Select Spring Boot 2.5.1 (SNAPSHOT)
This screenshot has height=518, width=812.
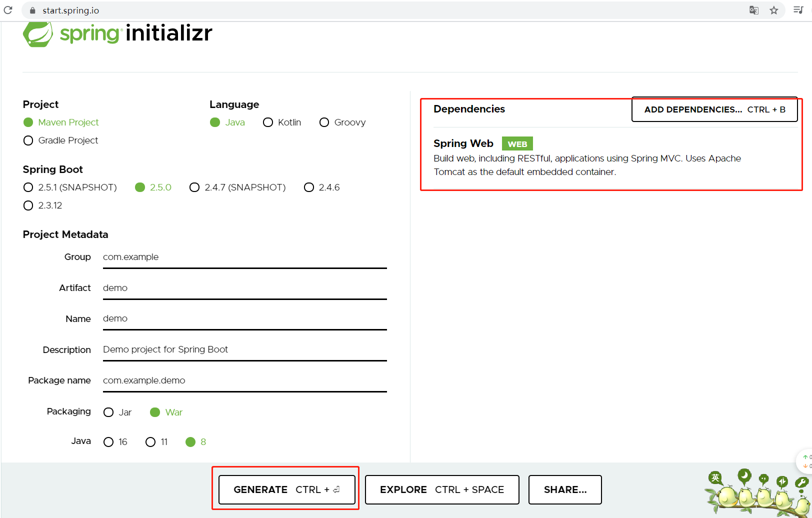click(70, 187)
